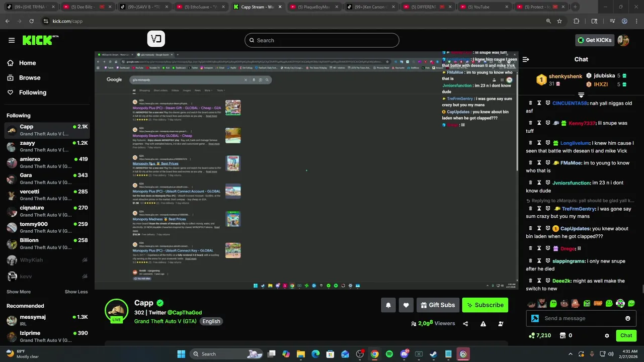Open Iziprime recommended channel

47,336
